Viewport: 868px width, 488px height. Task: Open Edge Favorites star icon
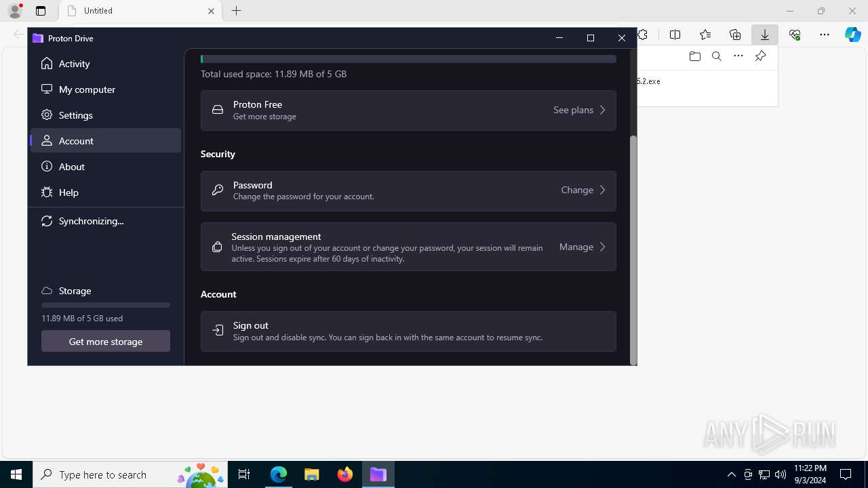[705, 35]
